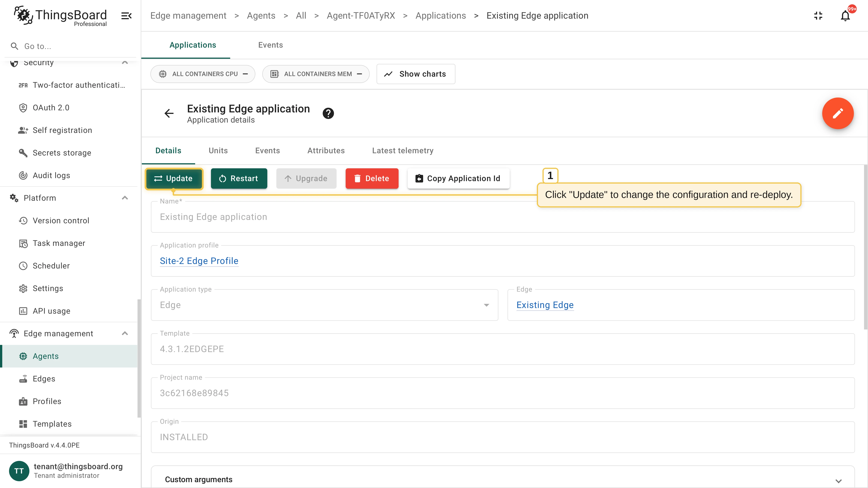Go back using the left arrow
This screenshot has width=868, height=488.
click(x=169, y=114)
